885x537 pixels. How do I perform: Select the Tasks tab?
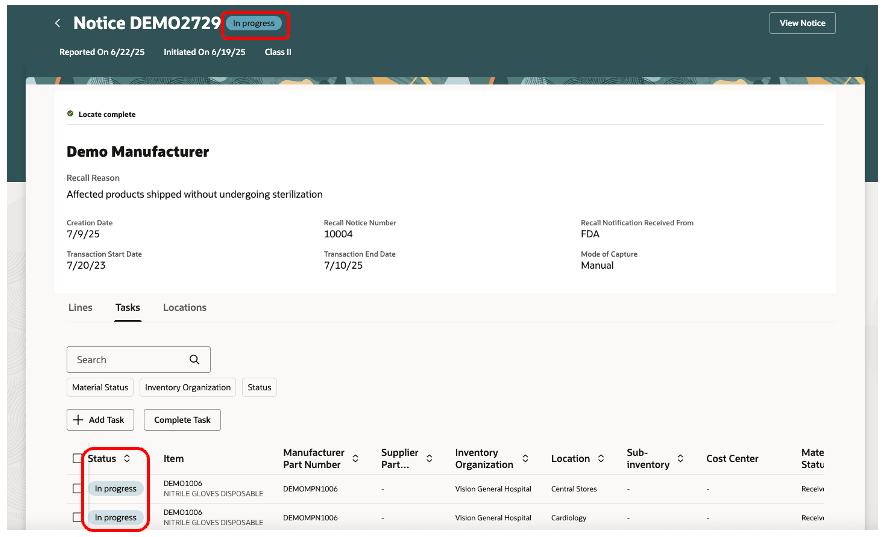(x=128, y=308)
